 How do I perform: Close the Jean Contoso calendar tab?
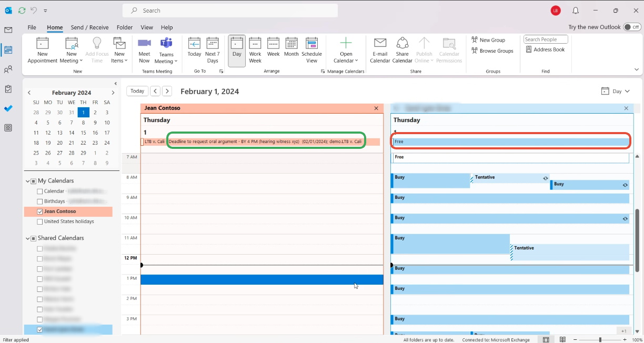coord(376,108)
